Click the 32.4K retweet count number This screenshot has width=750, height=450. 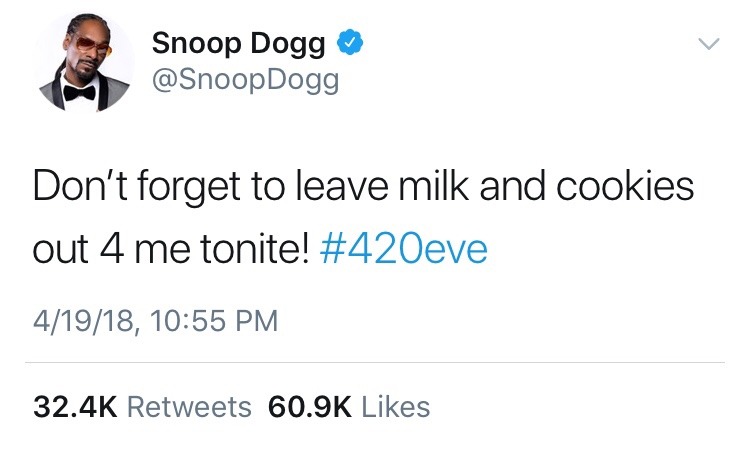pyautogui.click(x=76, y=407)
